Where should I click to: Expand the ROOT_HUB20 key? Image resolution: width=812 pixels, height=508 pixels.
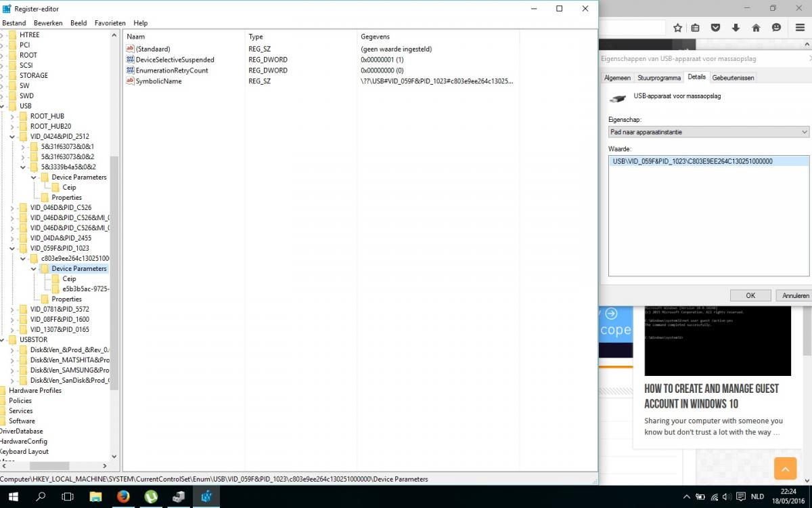pos(12,127)
